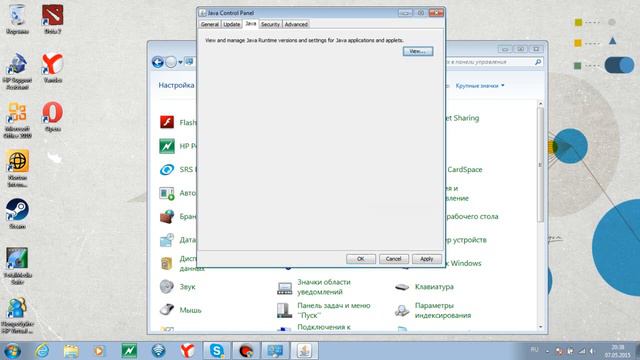Expand the Крупные значки view dropdown

pyautogui.click(x=480, y=86)
